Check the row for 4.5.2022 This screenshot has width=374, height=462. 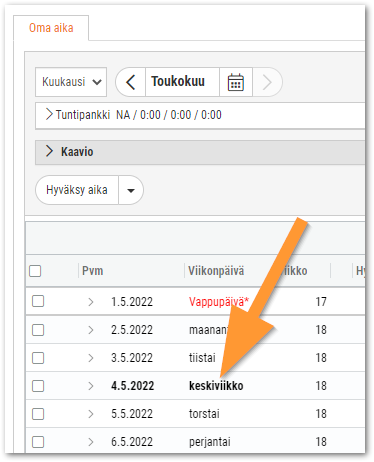pyautogui.click(x=38, y=386)
